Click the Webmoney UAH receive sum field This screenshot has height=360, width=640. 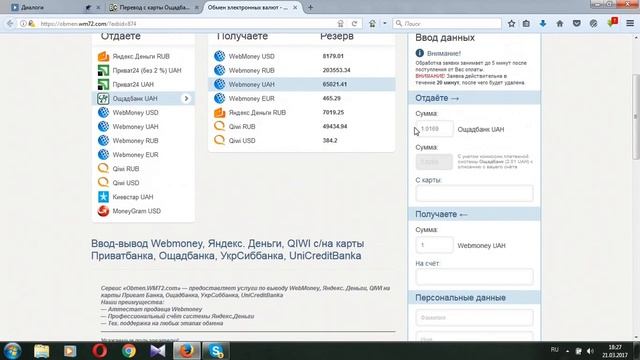434,245
